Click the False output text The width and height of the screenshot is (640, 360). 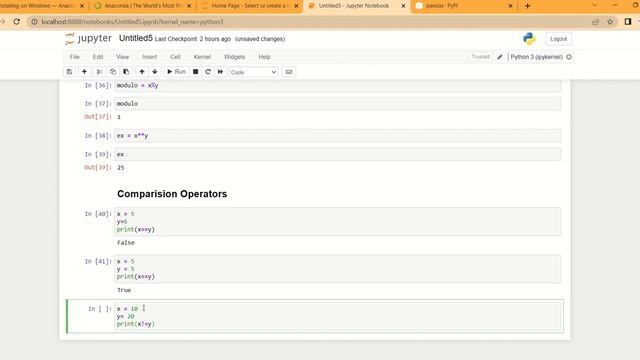125,243
